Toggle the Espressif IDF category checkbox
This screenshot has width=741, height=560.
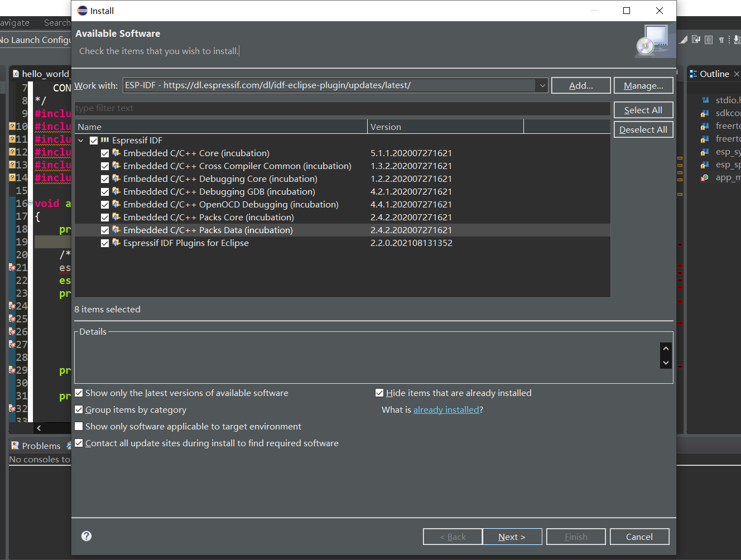point(94,141)
